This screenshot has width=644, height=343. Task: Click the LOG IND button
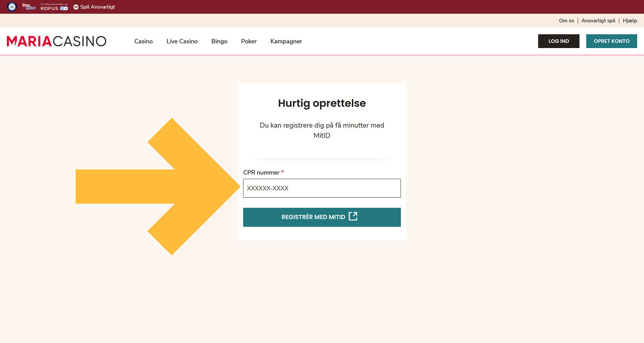[559, 41]
